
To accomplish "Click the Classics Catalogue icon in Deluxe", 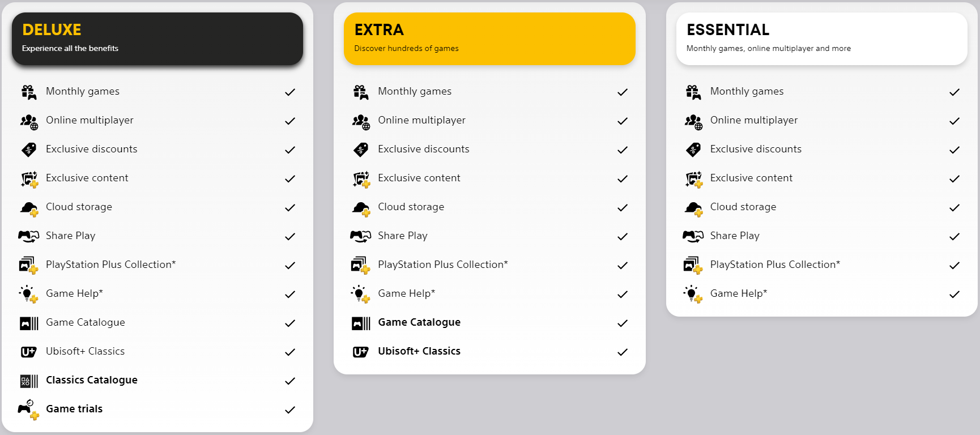I will pos(29,381).
